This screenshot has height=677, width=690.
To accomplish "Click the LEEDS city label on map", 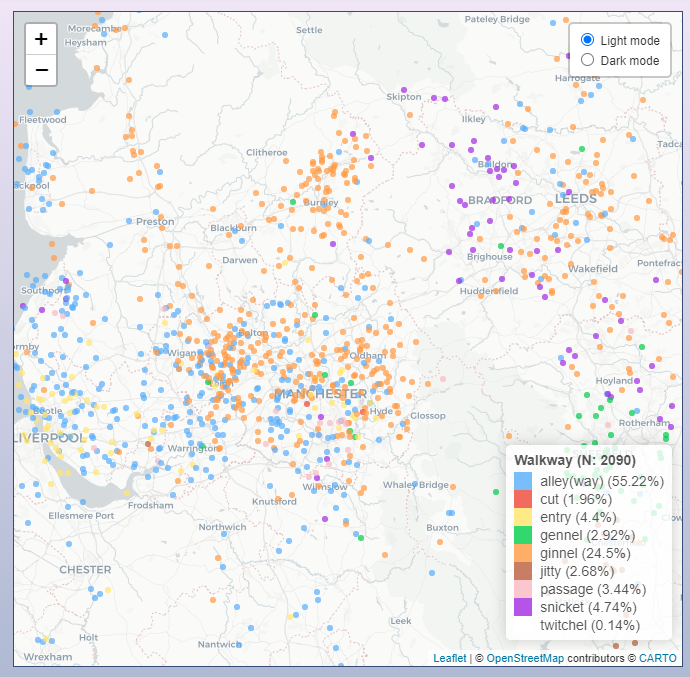I will pyautogui.click(x=576, y=199).
